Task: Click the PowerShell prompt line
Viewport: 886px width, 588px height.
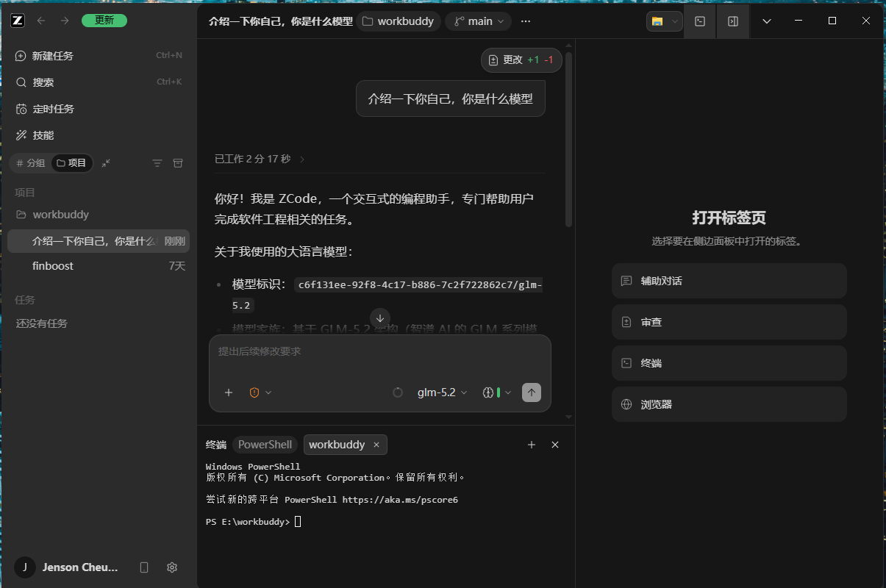Action: coord(254,522)
